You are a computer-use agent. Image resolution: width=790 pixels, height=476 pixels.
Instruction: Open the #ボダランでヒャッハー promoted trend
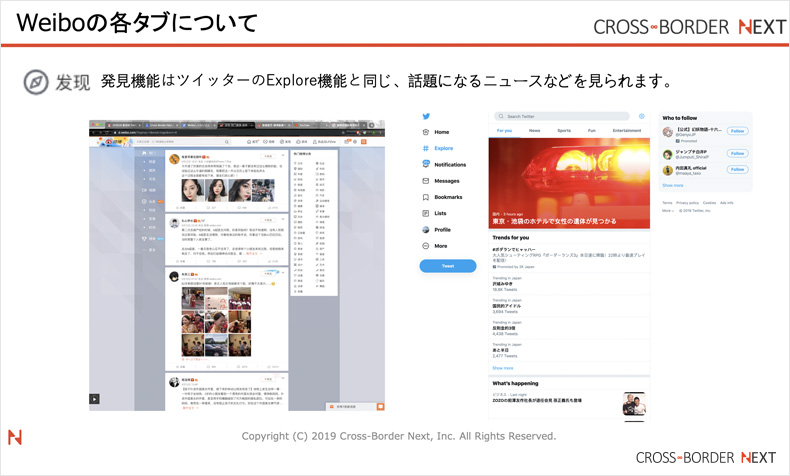tap(569, 258)
